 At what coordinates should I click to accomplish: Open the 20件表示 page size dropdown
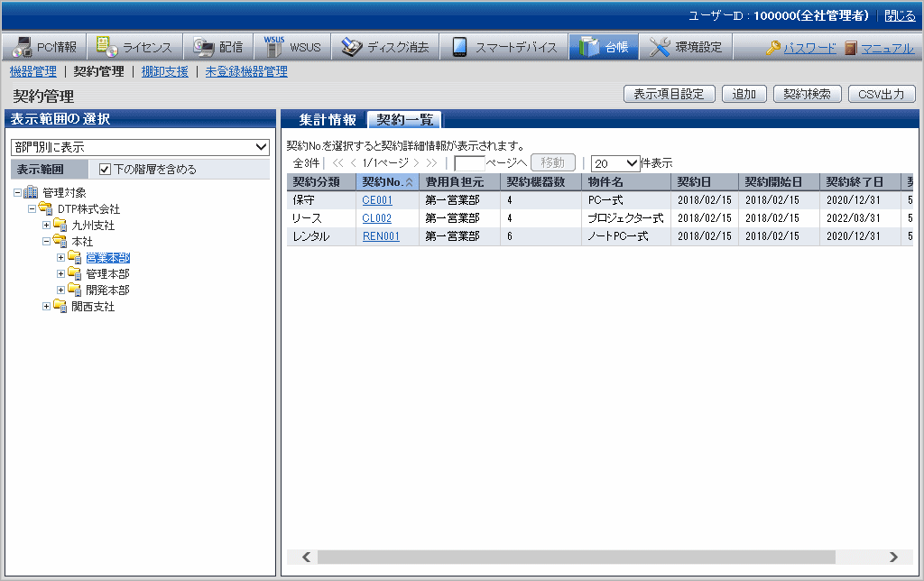614,163
